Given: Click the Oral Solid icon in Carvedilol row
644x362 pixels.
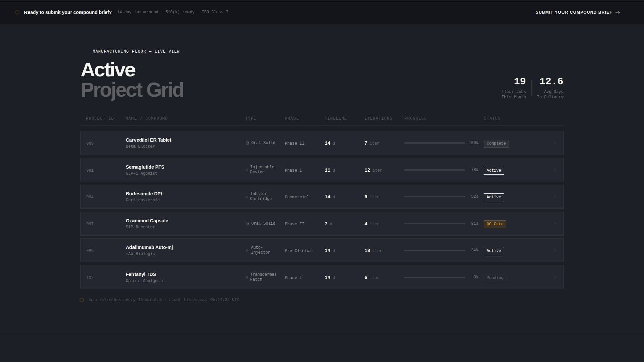Looking at the screenshot, I should [247, 143].
